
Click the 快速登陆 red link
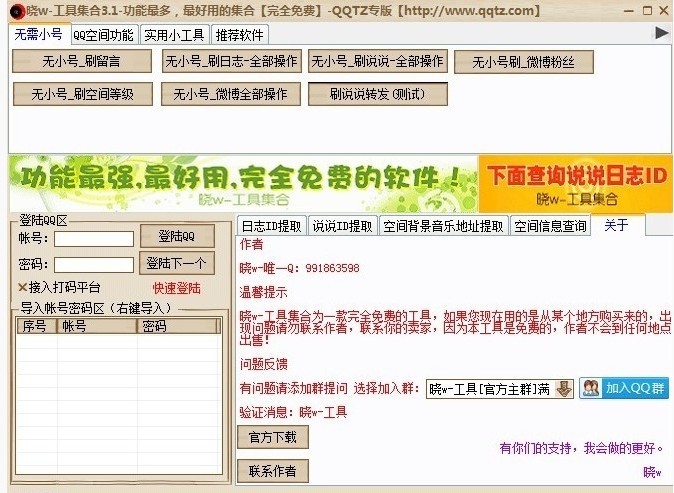click(x=177, y=288)
